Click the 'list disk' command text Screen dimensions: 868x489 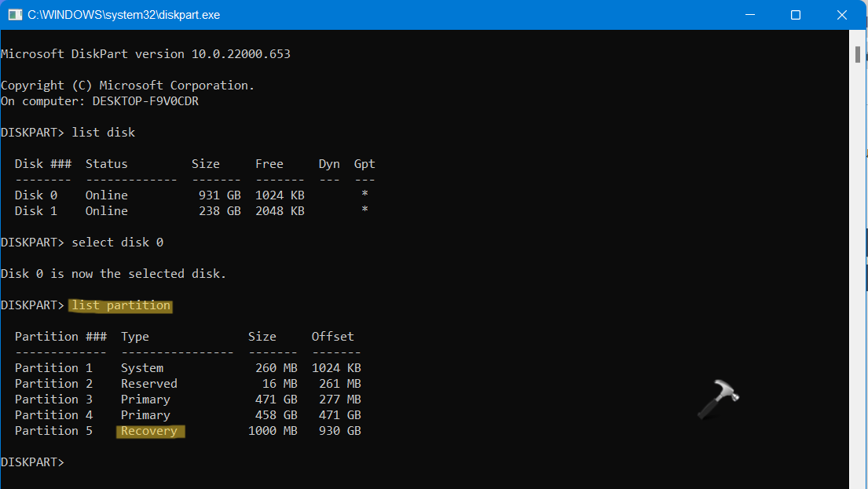pyautogui.click(x=104, y=133)
